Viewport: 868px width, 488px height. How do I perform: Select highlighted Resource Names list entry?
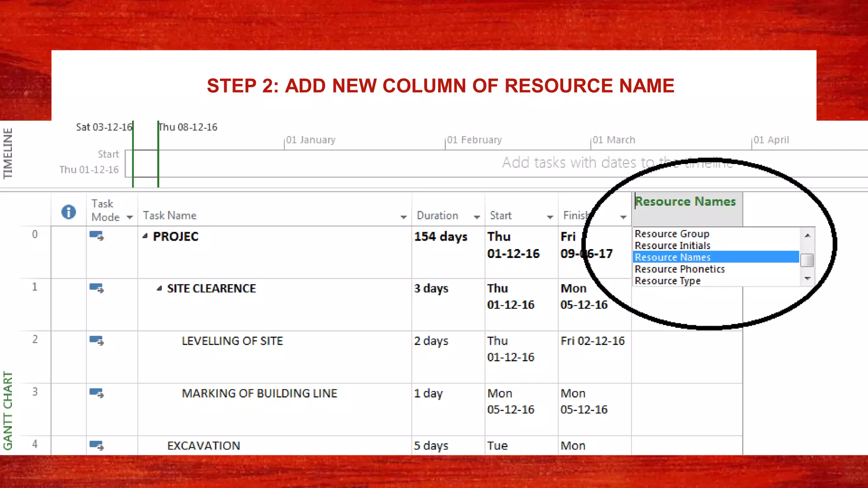[716, 257]
